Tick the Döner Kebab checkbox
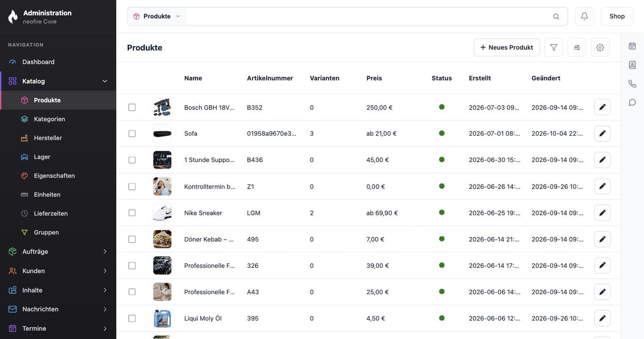644x339 pixels. click(132, 239)
